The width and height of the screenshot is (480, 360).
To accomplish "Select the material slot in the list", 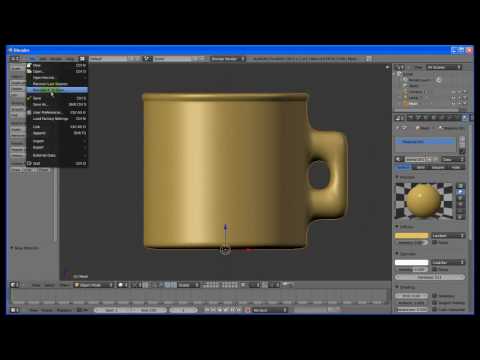I will click(425, 142).
